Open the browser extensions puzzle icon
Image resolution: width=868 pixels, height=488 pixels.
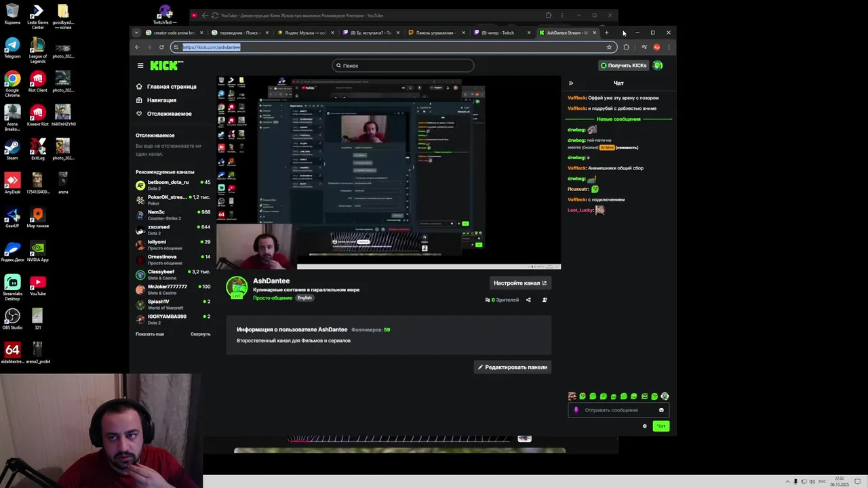coord(626,47)
